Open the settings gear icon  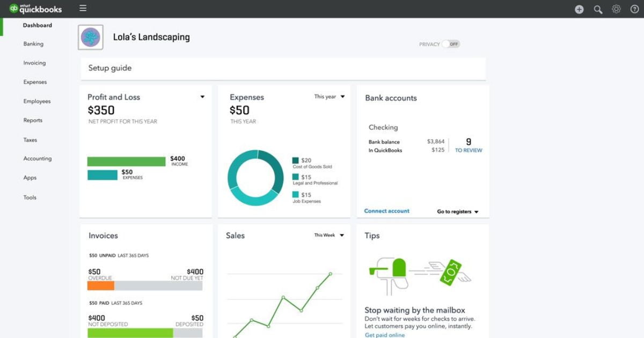[x=616, y=9]
